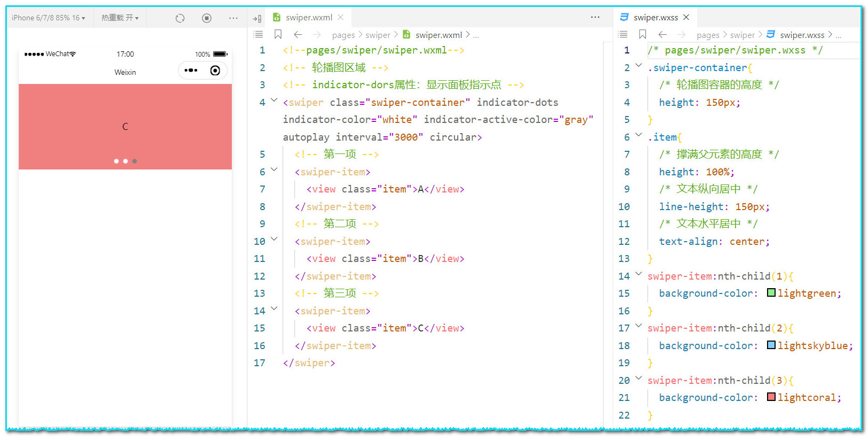Collapse the .item rule at line 6
Image resolution: width=868 pixels, height=440 pixels.
pos(638,135)
